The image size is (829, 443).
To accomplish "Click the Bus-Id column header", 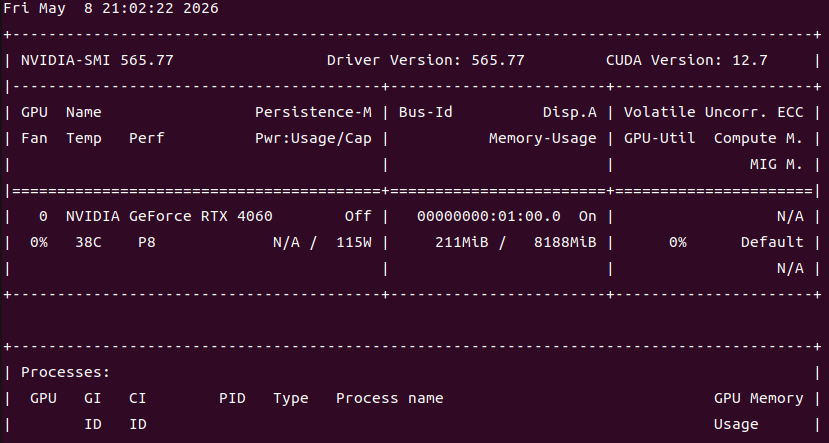I will tap(426, 112).
